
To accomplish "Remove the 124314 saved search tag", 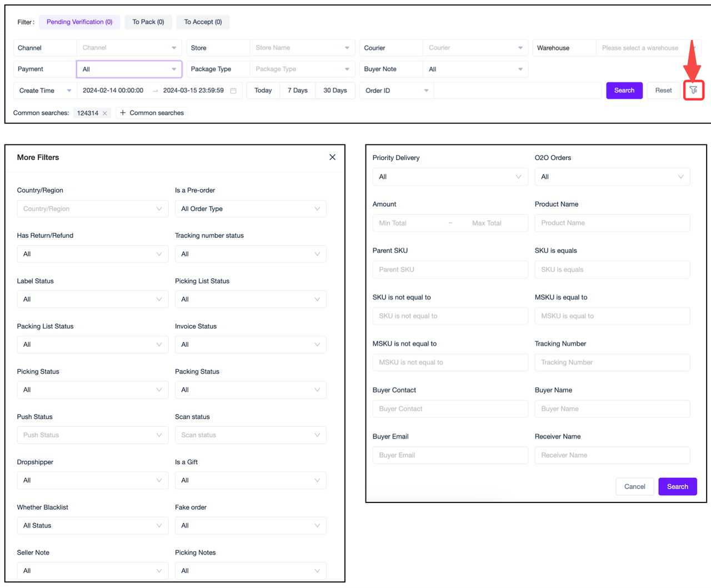I will (103, 112).
